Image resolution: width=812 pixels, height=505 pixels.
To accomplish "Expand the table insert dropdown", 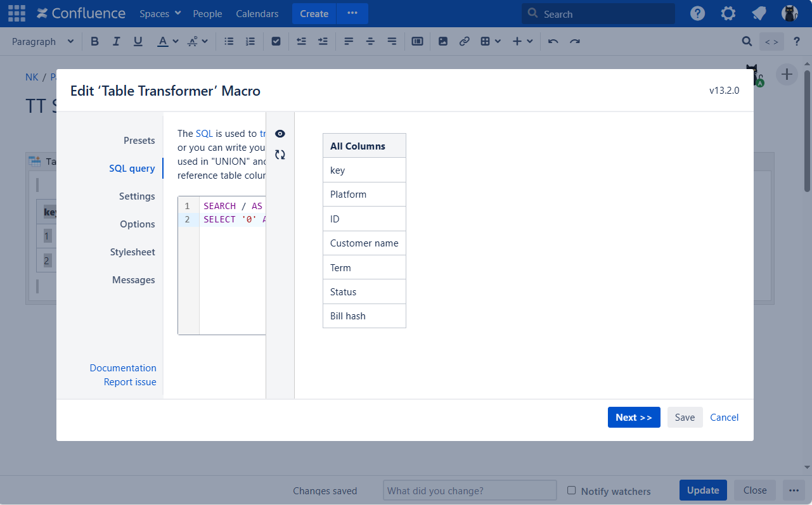I will click(x=491, y=41).
